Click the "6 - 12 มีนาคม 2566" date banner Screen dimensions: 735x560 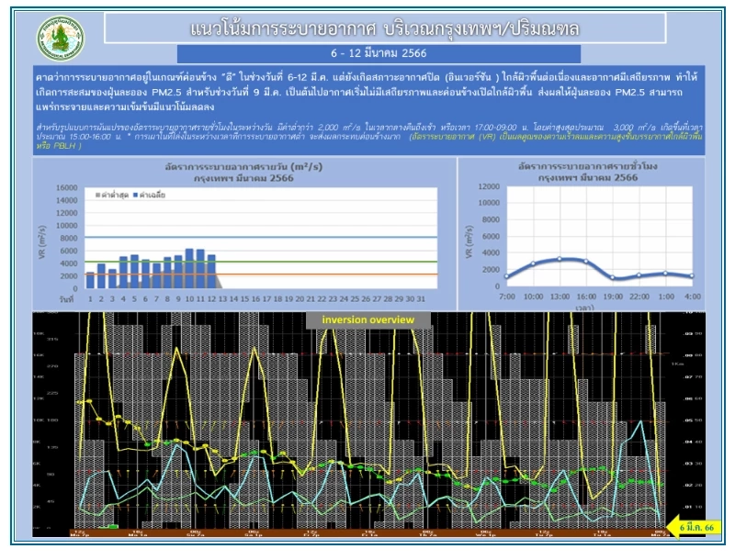(x=366, y=54)
